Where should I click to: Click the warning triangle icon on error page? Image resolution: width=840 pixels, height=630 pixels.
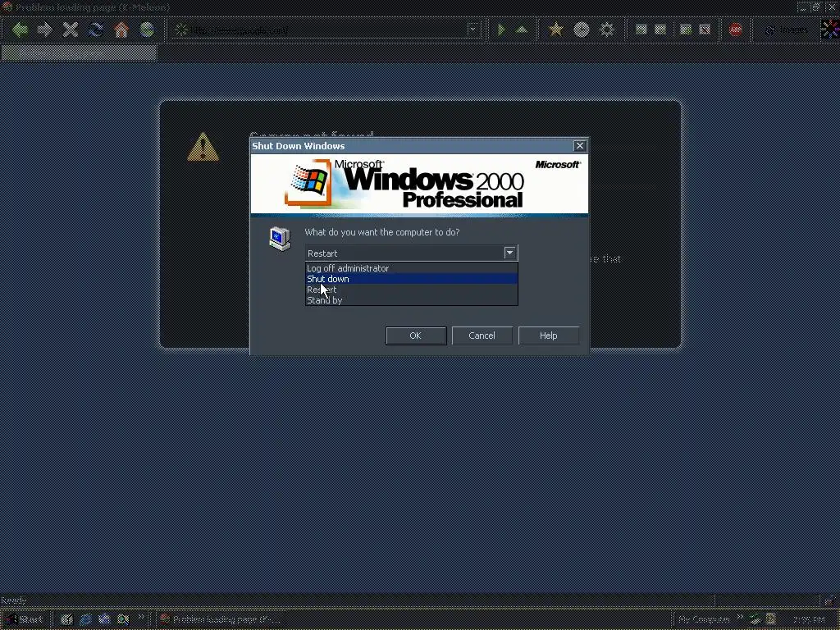pos(203,147)
